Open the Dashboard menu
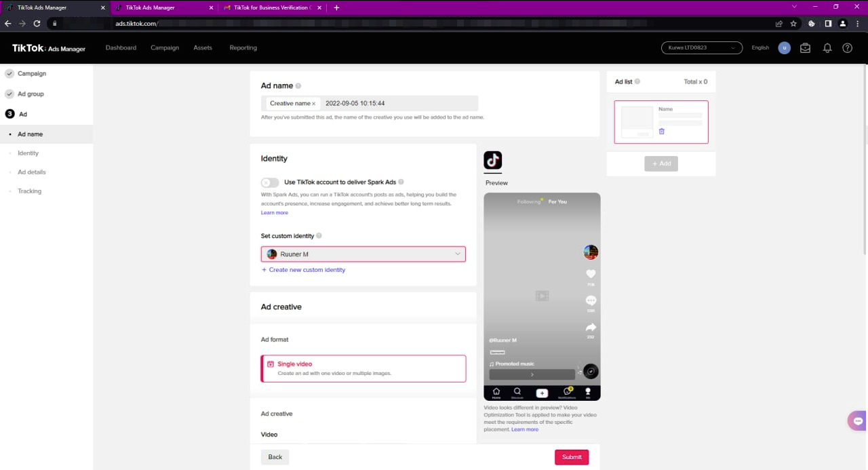This screenshot has width=868, height=470. pyautogui.click(x=121, y=48)
